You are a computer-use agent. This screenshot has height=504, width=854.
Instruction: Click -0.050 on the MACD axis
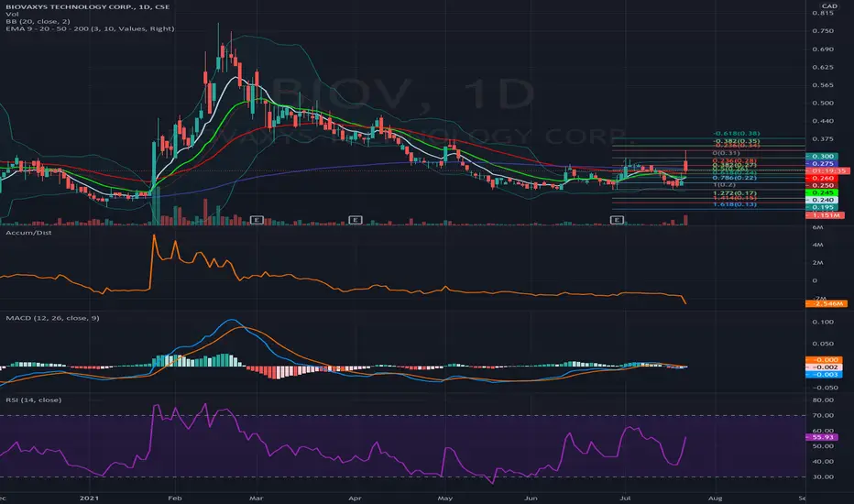(823, 388)
